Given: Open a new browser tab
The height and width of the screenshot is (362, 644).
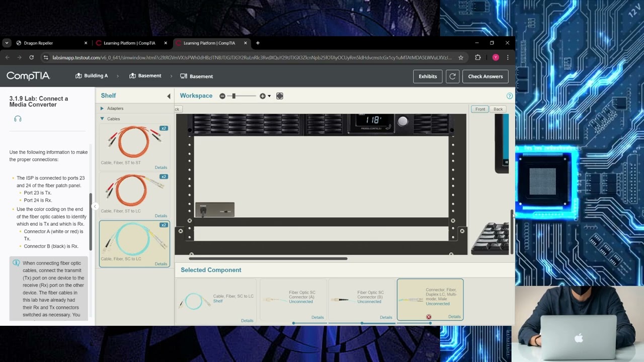Looking at the screenshot, I should click(x=258, y=43).
